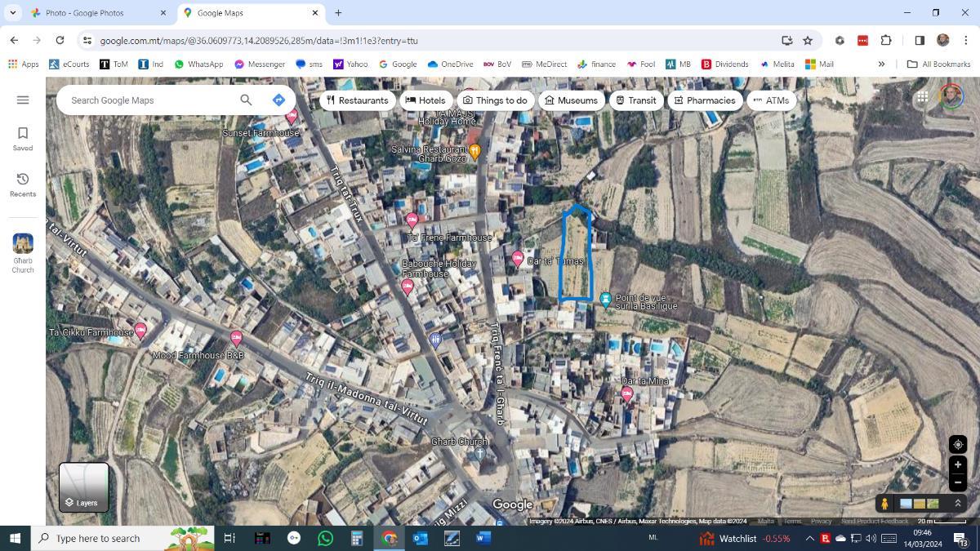Select Point de vue sur la Basilique marker
Image resolution: width=980 pixels, height=551 pixels.
pos(605,300)
